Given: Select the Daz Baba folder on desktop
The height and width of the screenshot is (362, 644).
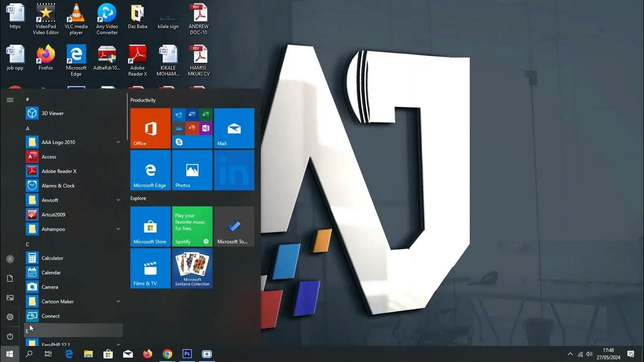Looking at the screenshot, I should coord(137,17).
